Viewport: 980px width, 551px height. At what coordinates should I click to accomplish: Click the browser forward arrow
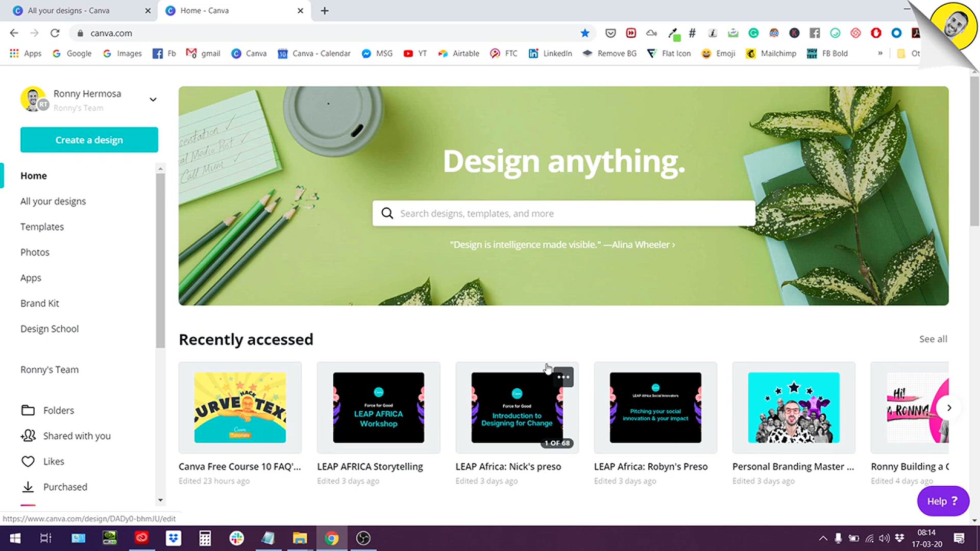(x=34, y=33)
